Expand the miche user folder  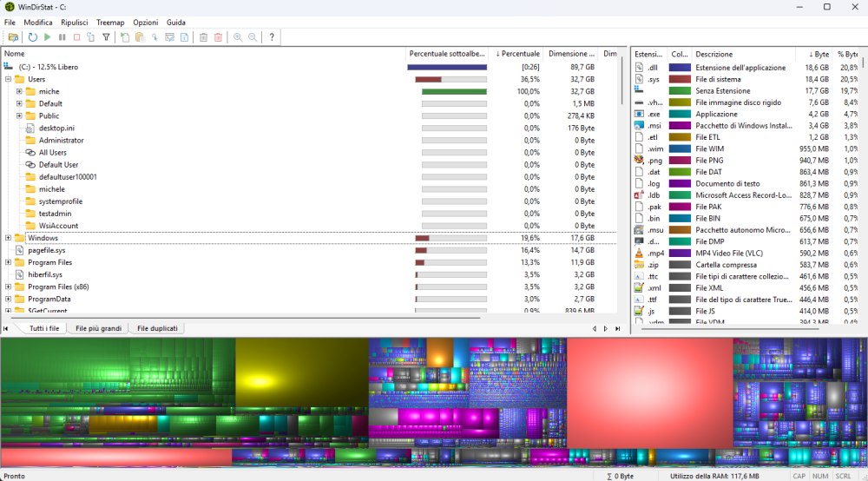point(19,91)
